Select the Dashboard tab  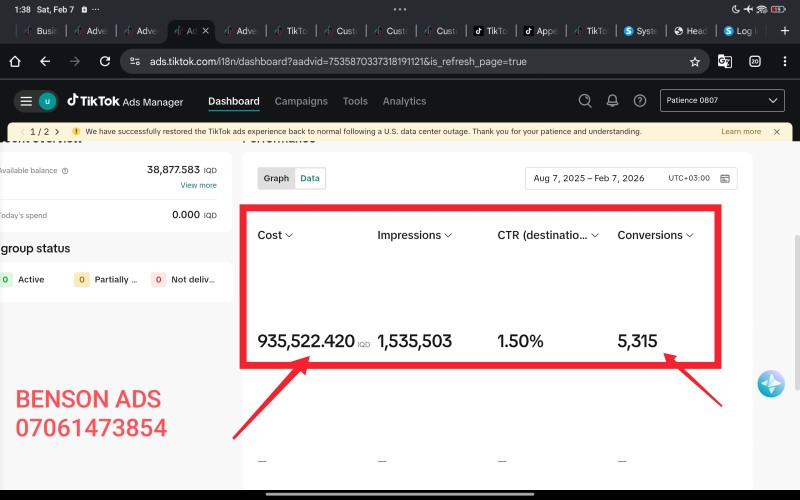pyautogui.click(x=234, y=101)
